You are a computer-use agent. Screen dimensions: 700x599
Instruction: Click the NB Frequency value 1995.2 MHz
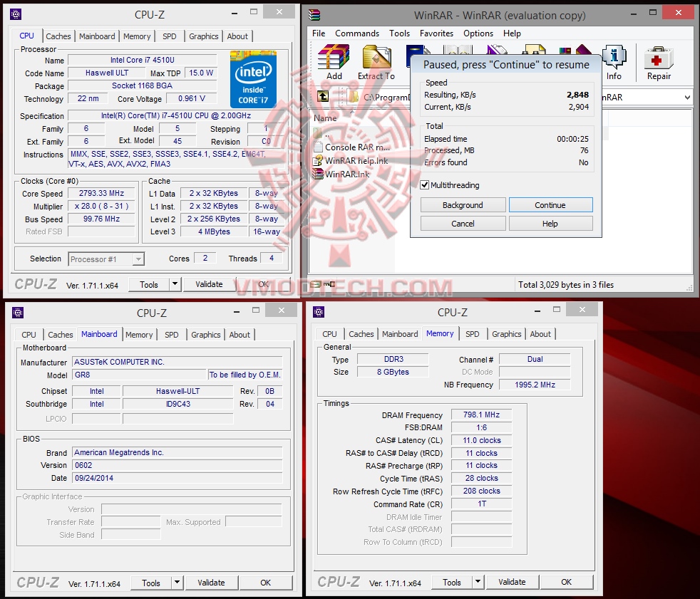pyautogui.click(x=535, y=385)
